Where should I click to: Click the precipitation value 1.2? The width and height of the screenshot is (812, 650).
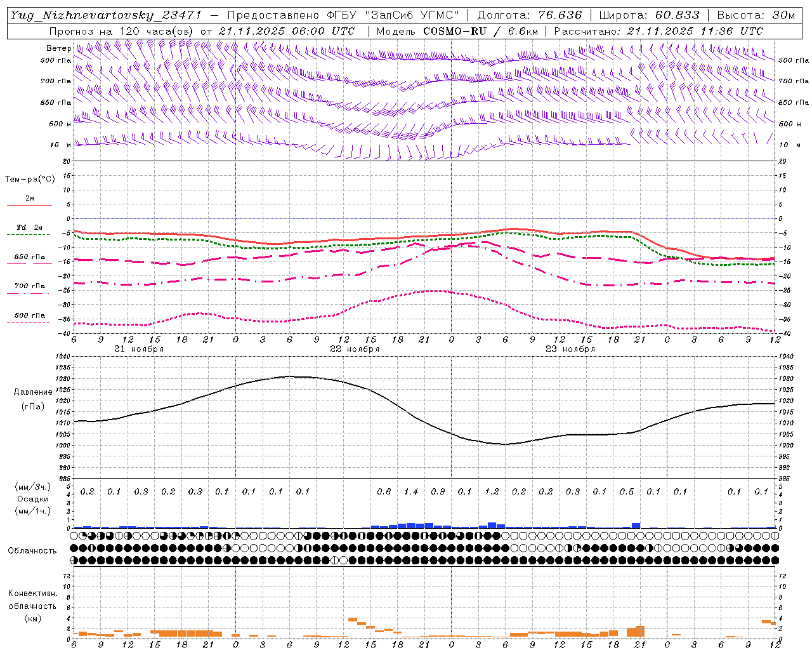pos(492,492)
